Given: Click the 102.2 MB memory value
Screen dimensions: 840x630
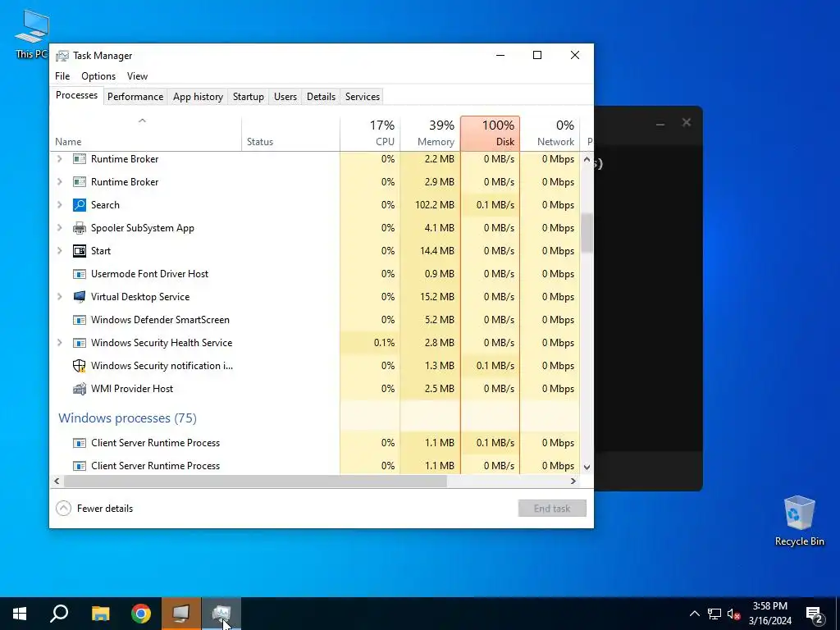Looking at the screenshot, I should coord(435,205).
